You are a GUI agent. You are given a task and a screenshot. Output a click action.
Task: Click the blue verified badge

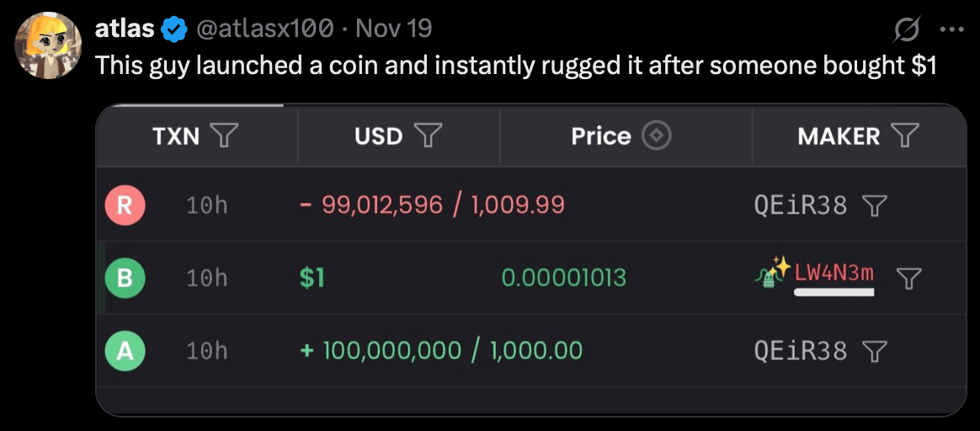[x=175, y=29]
